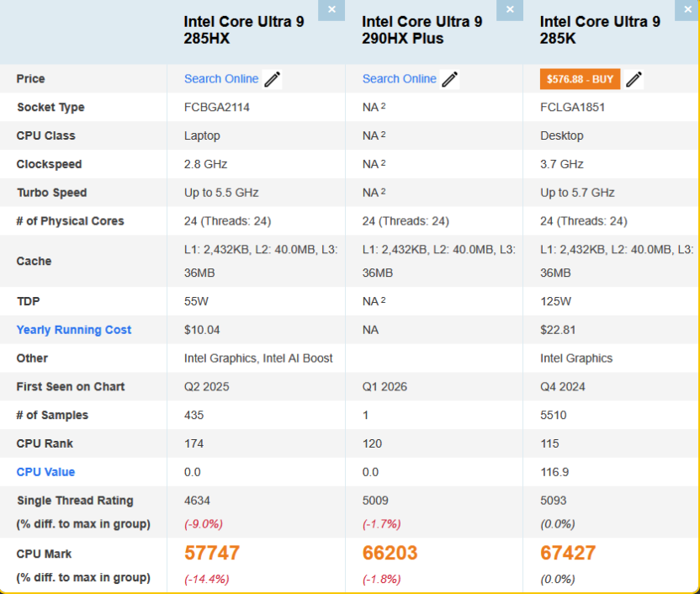Open Search Online link for 290HX Plus

[400, 78]
